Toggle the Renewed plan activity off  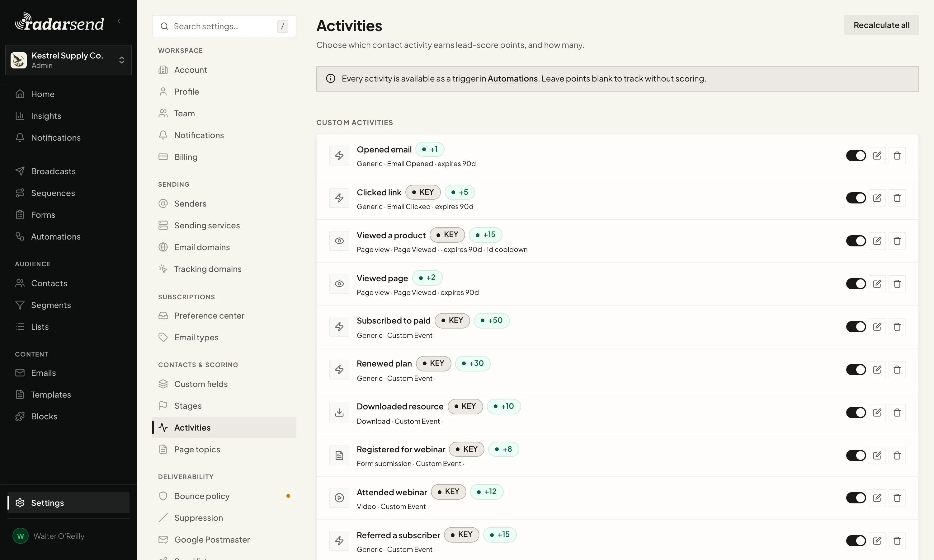click(856, 369)
